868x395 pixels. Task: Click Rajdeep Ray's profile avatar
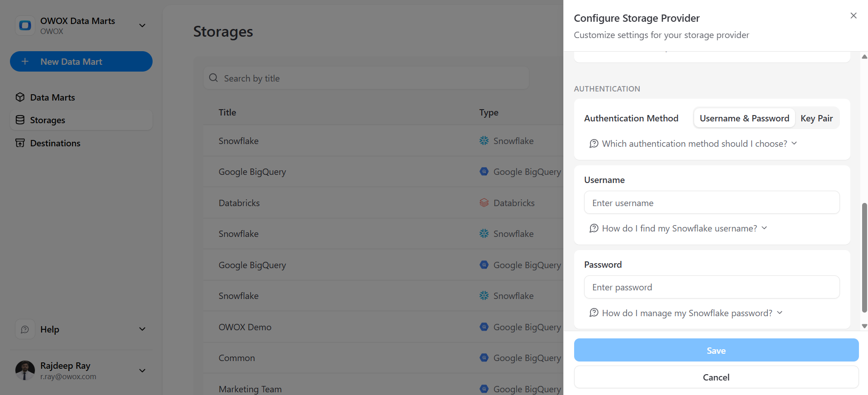25,371
